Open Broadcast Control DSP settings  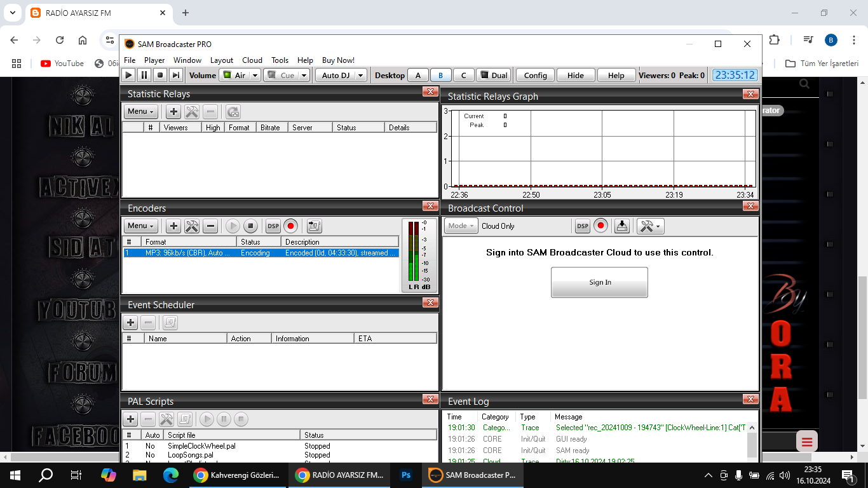pyautogui.click(x=582, y=226)
